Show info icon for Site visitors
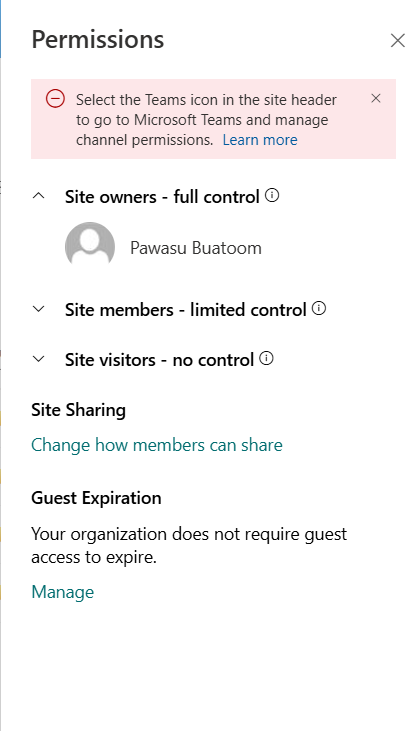Viewport: 419px width, 731px height. (266, 359)
